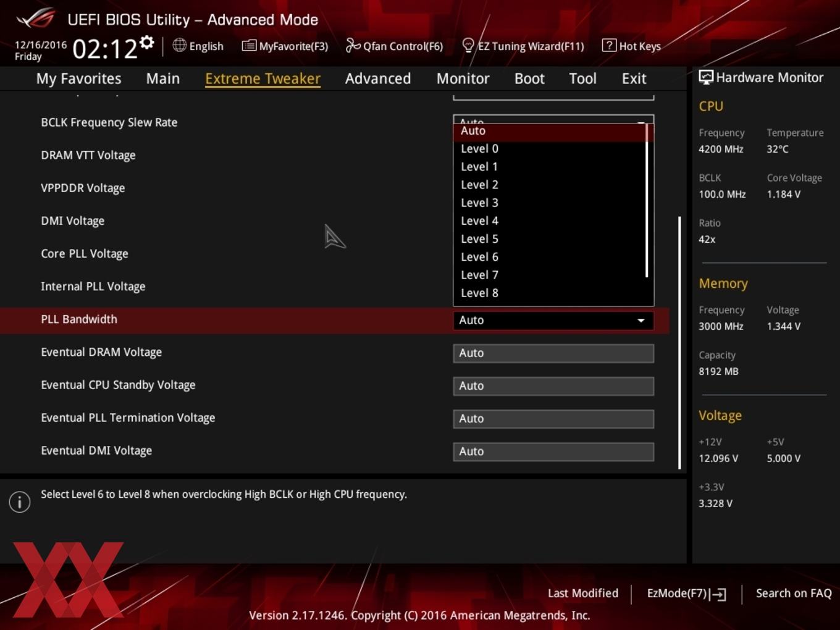Click the +12V reading 12.096 V
Image resolution: width=840 pixels, height=630 pixels.
tap(718, 458)
